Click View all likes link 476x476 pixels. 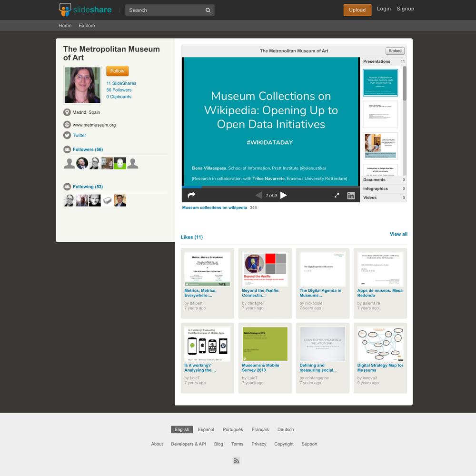tap(398, 234)
